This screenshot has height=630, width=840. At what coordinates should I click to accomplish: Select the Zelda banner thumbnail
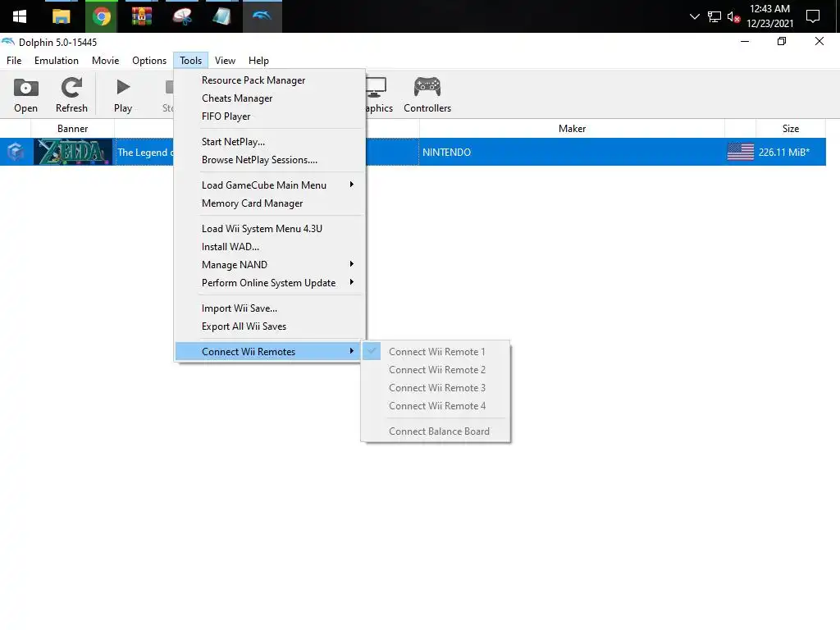tap(73, 152)
